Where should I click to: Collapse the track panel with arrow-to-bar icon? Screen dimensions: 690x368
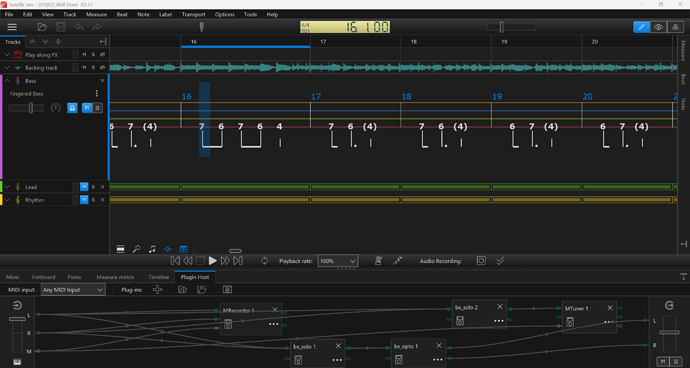(x=103, y=42)
